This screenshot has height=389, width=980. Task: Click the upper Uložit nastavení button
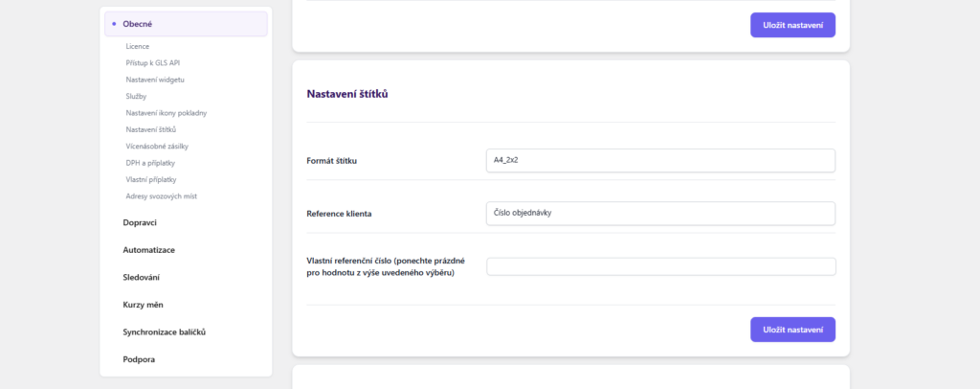coord(792,25)
